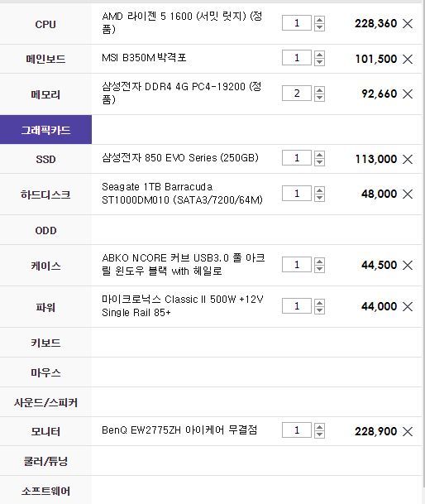
Task: Remove the Micronics Classic II 500W power supply
Action: point(408,306)
